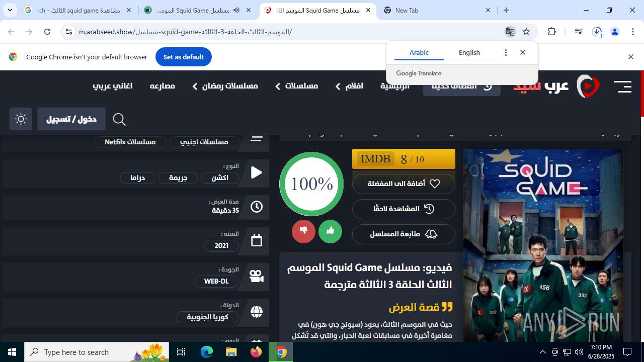Open the مصارعه menu item
The image size is (644, 362).
[x=163, y=86]
